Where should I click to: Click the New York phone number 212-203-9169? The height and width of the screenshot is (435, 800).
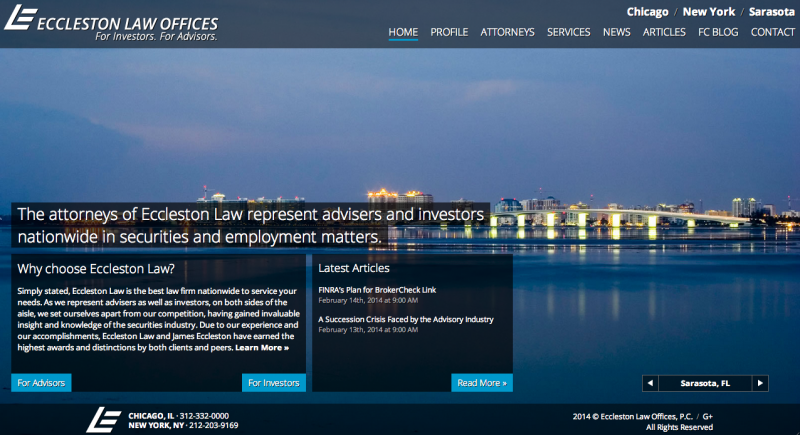(213, 425)
